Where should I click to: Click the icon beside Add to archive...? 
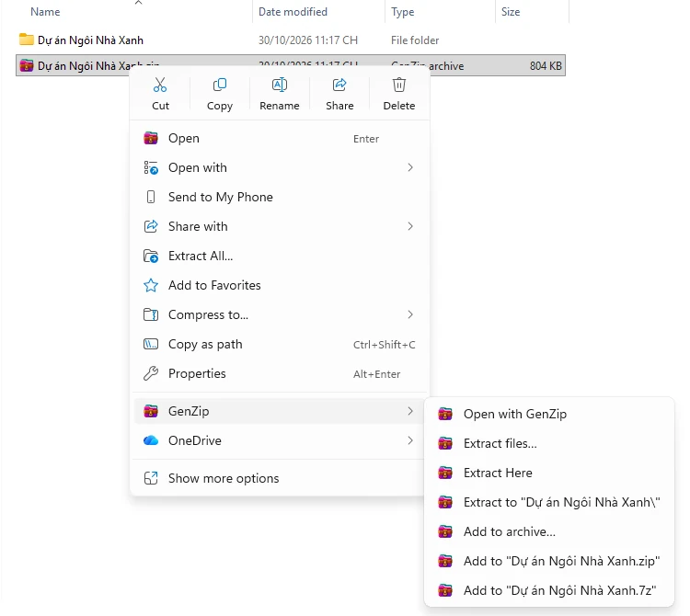[445, 532]
